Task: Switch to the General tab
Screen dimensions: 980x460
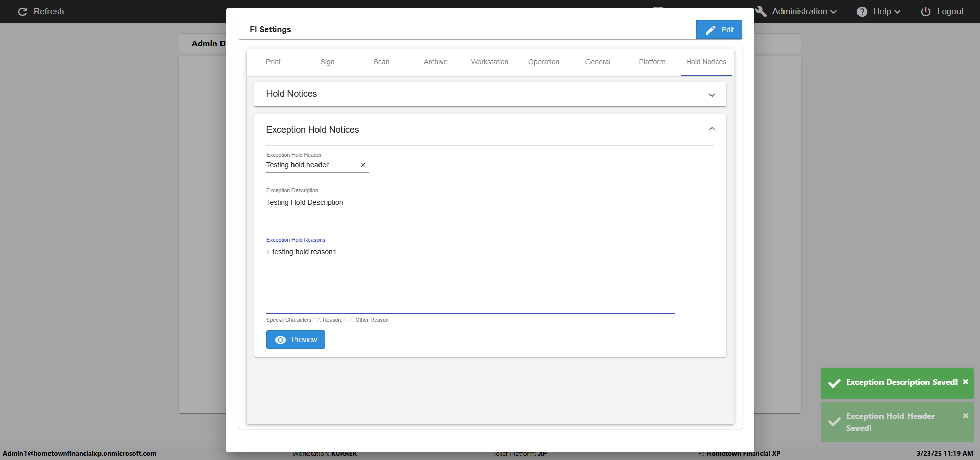Action: (598, 62)
